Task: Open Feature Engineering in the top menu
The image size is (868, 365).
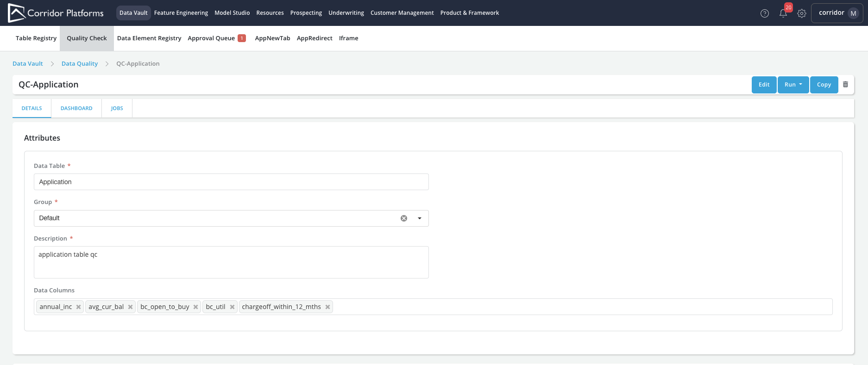Action: pos(181,13)
